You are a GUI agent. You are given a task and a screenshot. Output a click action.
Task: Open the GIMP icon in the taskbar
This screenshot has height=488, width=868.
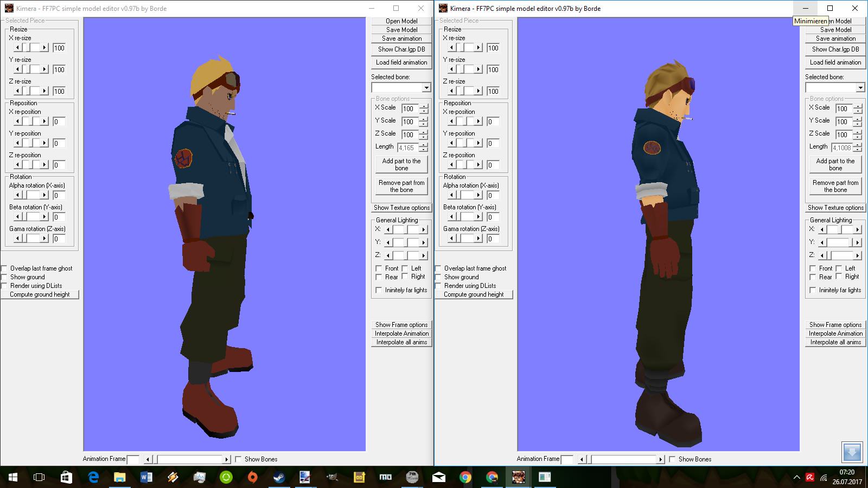[x=332, y=477]
